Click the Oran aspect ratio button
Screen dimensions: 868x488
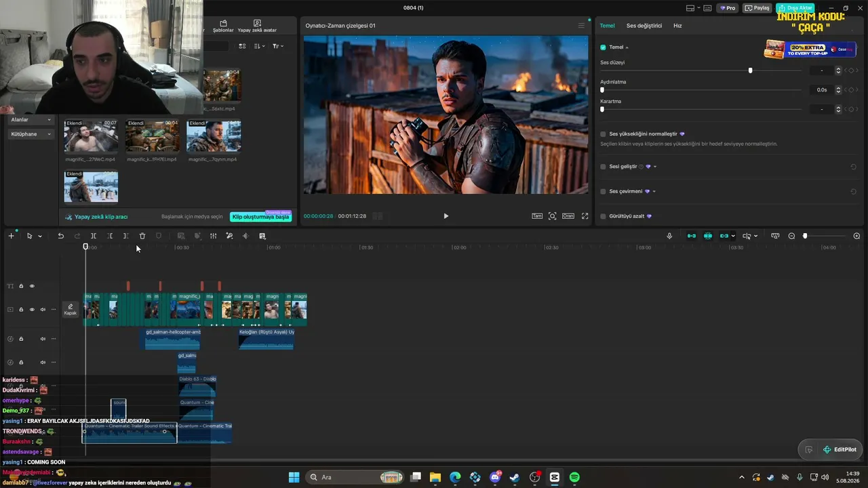(x=568, y=216)
